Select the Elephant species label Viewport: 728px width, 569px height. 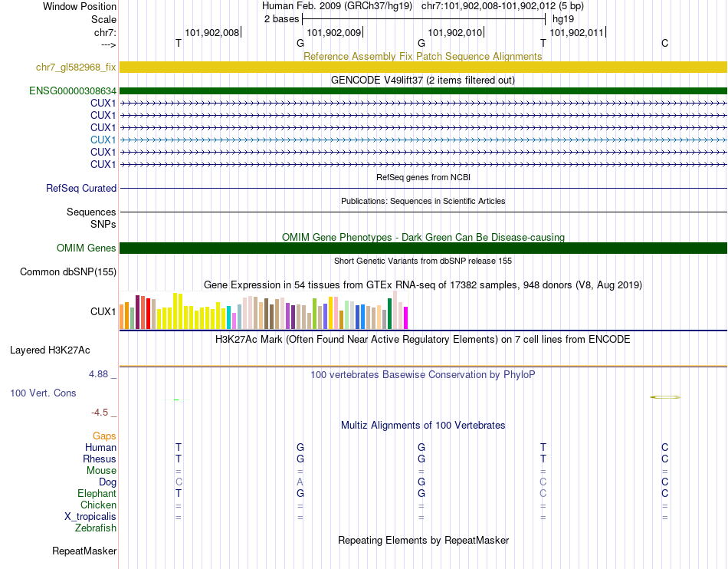97,493
